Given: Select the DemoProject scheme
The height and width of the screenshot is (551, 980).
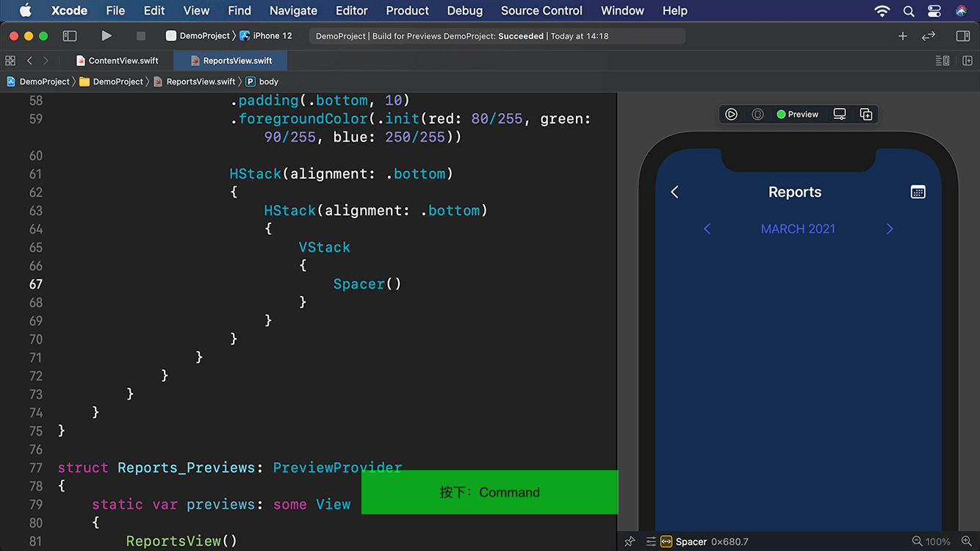Looking at the screenshot, I should (x=198, y=35).
